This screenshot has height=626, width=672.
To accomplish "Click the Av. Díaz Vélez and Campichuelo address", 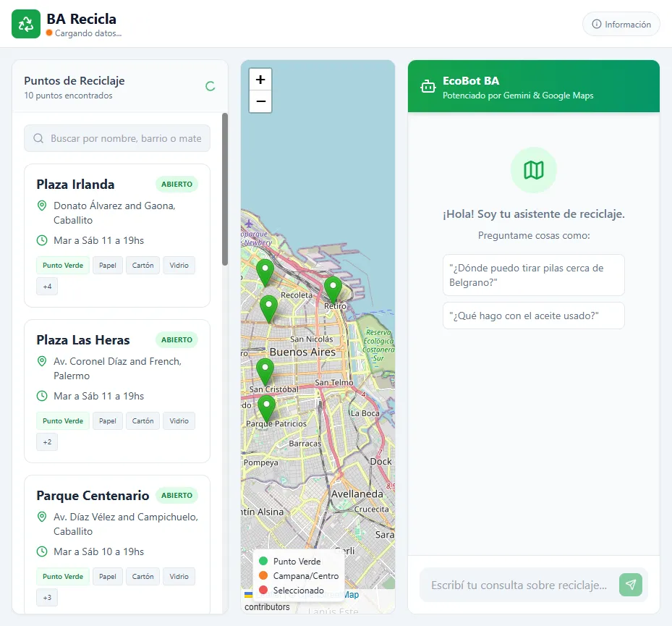I will coord(126,524).
